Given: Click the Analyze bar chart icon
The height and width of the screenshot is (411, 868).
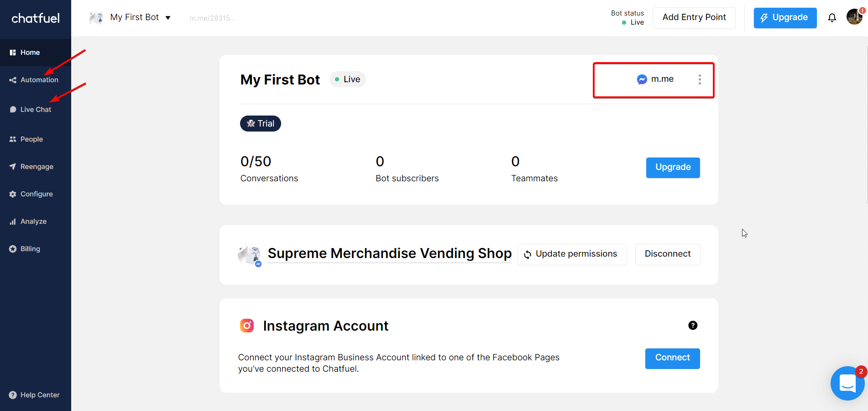Looking at the screenshot, I should click(13, 221).
